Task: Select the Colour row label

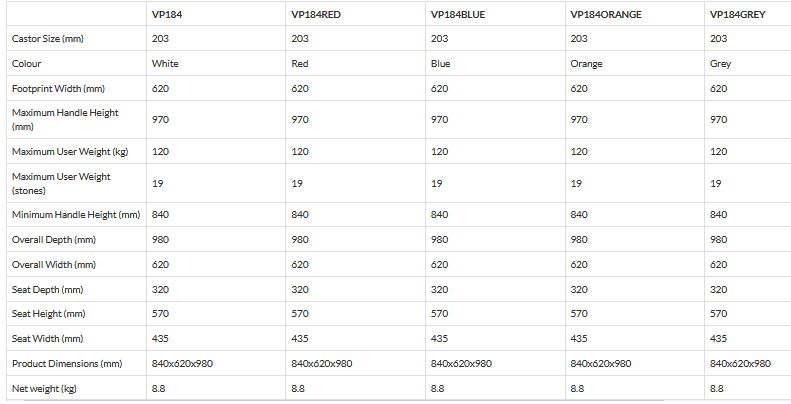Action: click(26, 63)
